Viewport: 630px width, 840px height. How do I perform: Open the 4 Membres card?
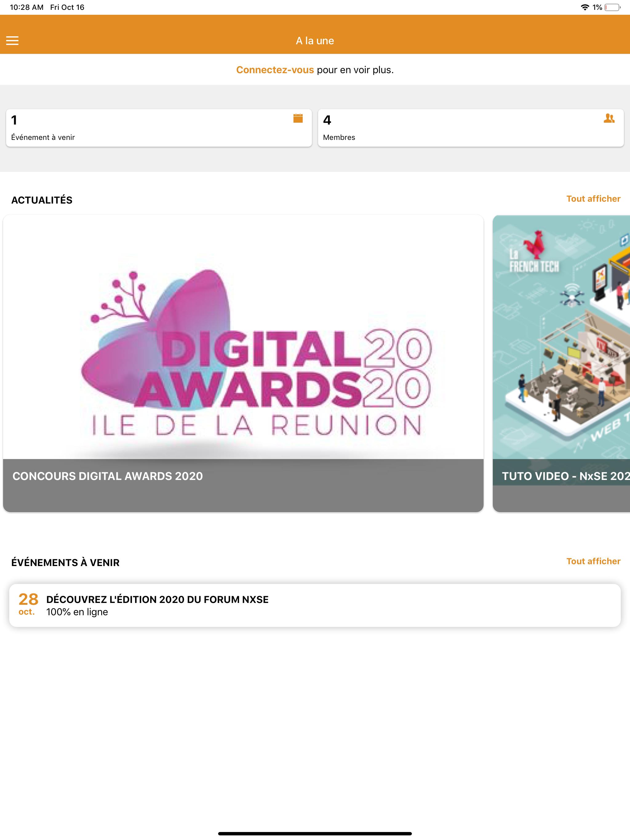point(471,128)
